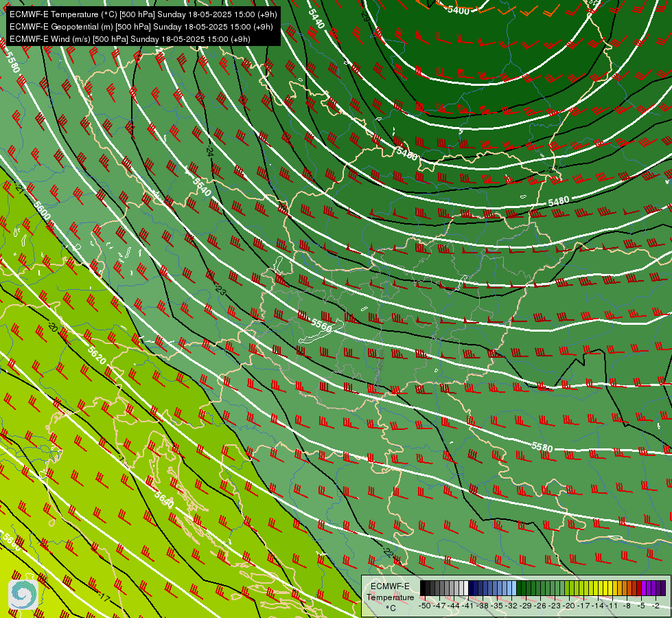Click the -22 isotherm label
Screen dimensions: 672x618
(x=387, y=552)
